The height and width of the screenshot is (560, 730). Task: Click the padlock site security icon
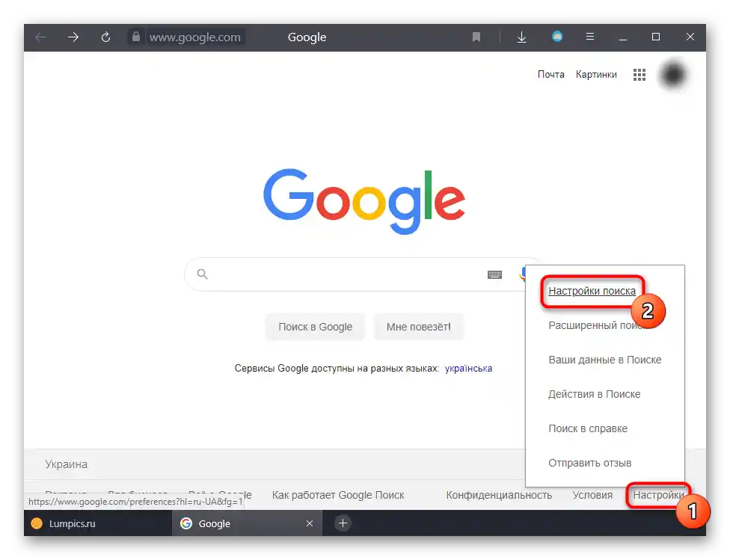pos(135,37)
